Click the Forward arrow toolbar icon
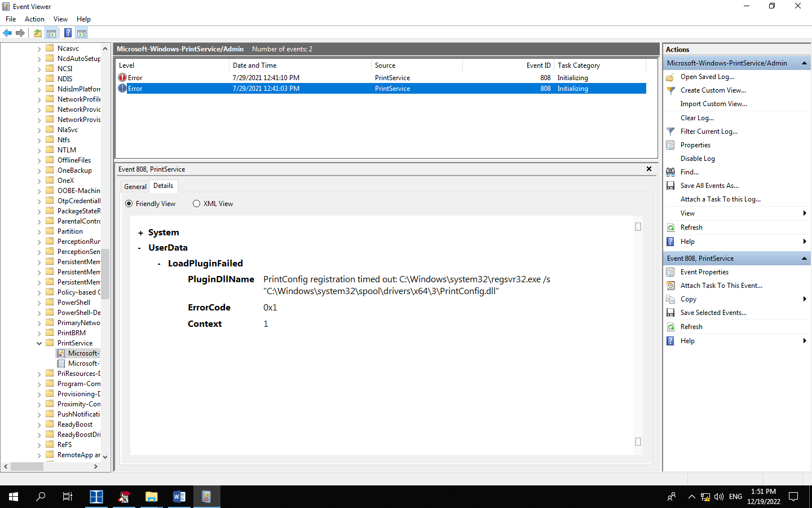Viewport: 812px width, 508px height. click(x=20, y=33)
